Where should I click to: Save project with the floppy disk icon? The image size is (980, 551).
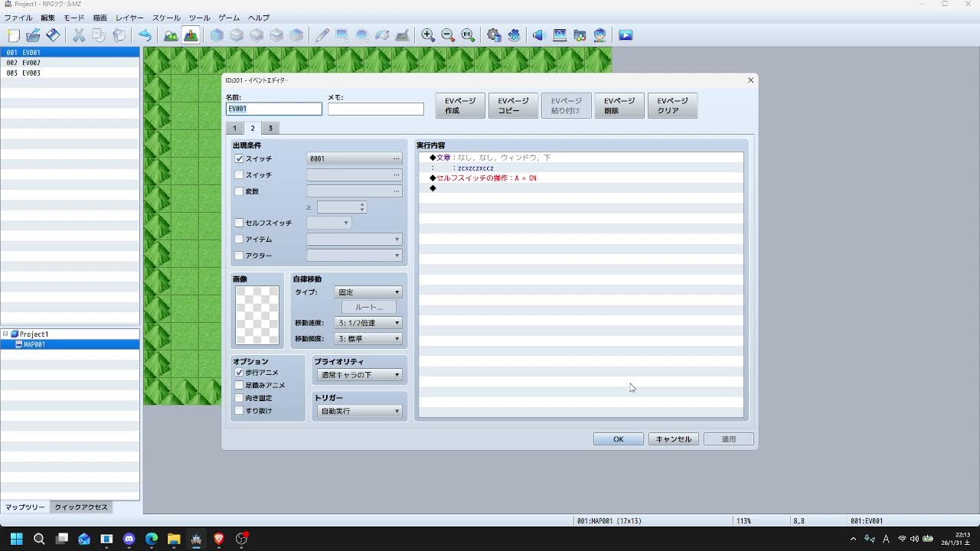(x=53, y=35)
